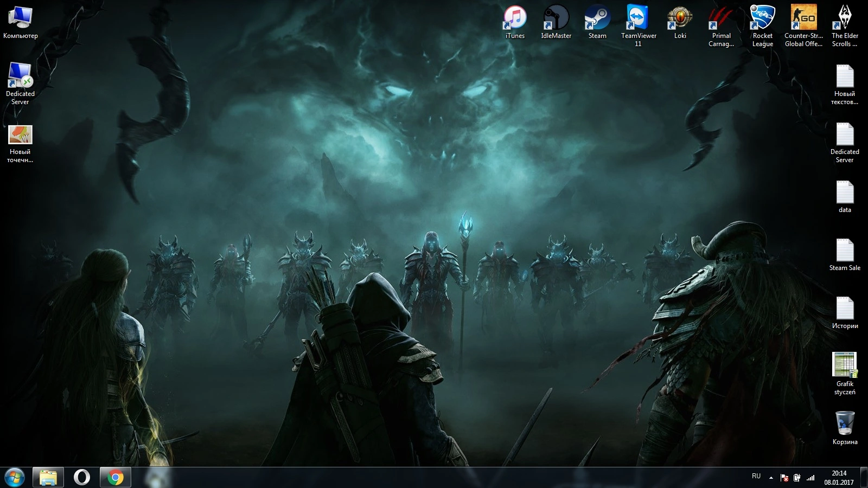
Task: Launch IdleMaster from the desktop
Action: point(556,22)
